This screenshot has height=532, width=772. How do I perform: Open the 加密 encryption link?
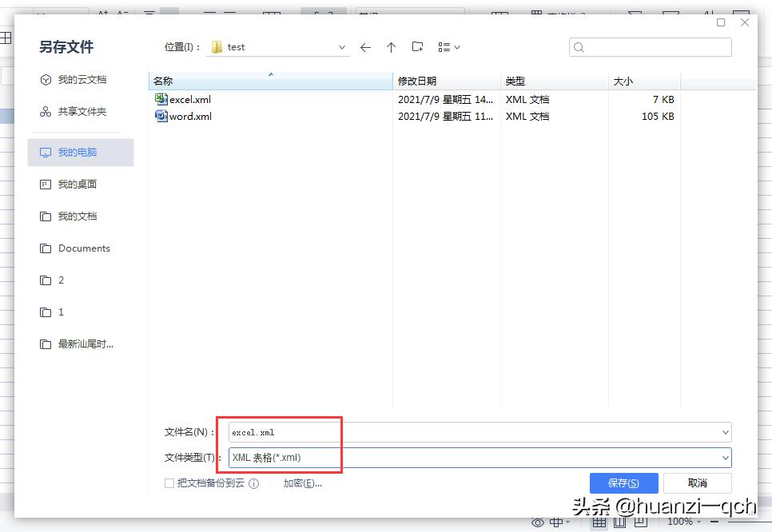click(x=302, y=483)
